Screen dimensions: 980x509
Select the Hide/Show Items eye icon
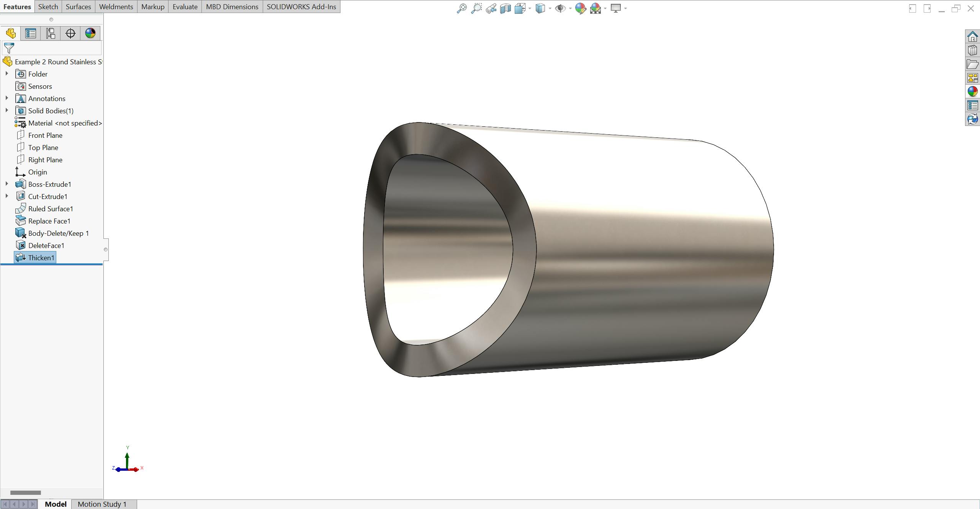pos(561,8)
